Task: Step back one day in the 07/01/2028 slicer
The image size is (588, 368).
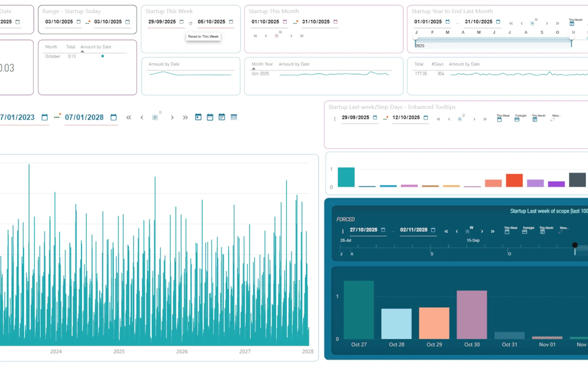Action: click(x=142, y=117)
